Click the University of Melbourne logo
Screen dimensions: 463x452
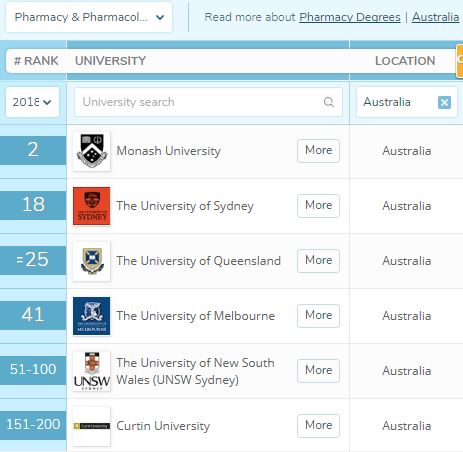click(92, 316)
